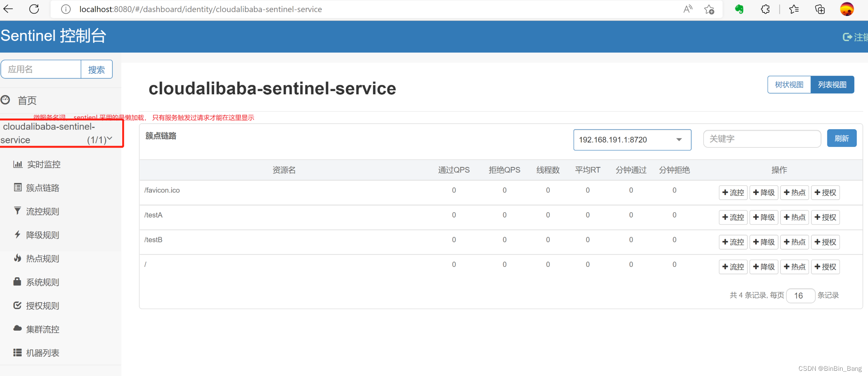This screenshot has height=376, width=868.
Task: Open 机器列表 in the sidebar
Action: pyautogui.click(x=43, y=353)
